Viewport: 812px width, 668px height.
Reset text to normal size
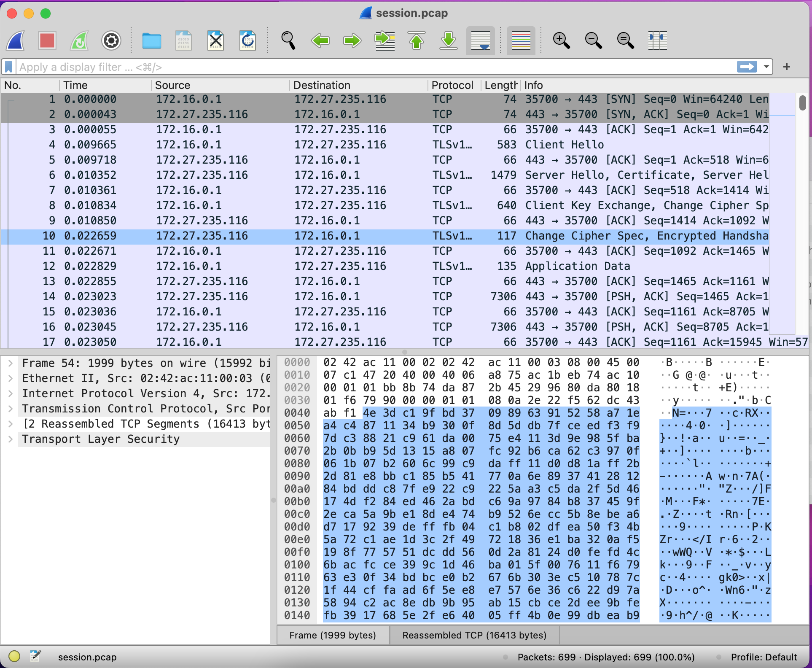point(625,41)
